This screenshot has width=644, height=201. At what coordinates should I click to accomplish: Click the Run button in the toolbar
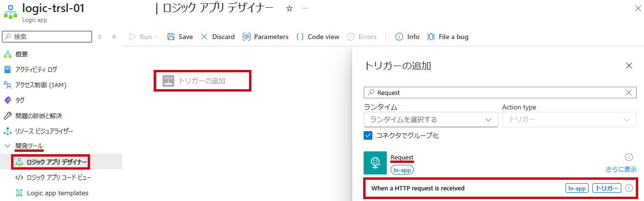[141, 37]
